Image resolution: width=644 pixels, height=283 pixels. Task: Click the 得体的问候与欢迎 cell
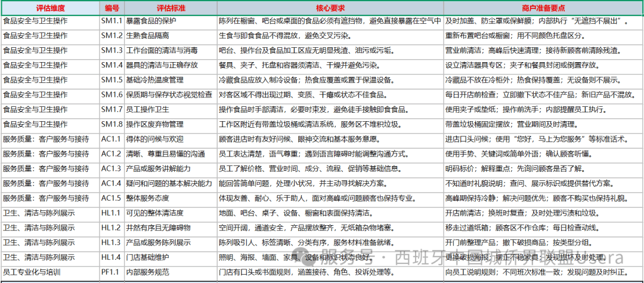tap(171, 139)
